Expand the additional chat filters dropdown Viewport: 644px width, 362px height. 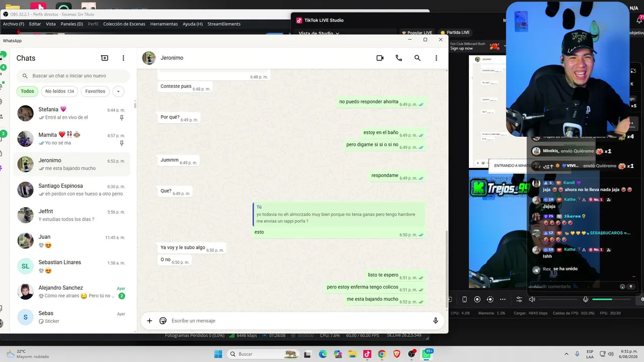118,92
